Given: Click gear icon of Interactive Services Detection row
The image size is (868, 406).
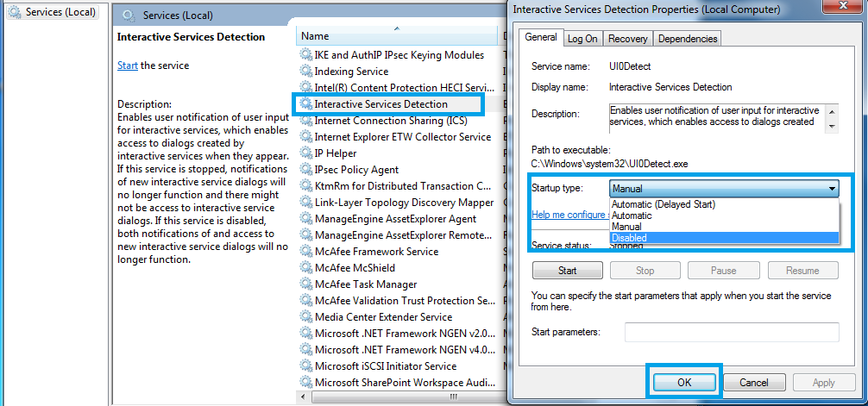Looking at the screenshot, I should click(305, 104).
